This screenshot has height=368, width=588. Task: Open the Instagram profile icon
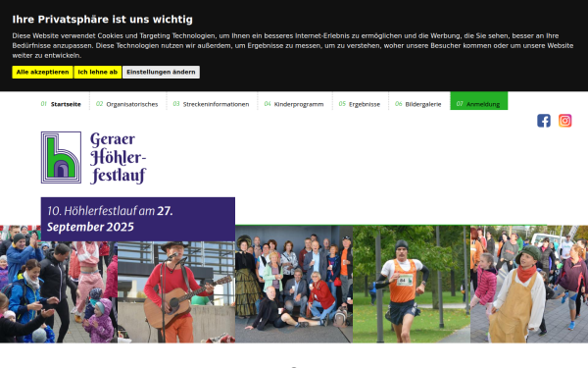565,121
